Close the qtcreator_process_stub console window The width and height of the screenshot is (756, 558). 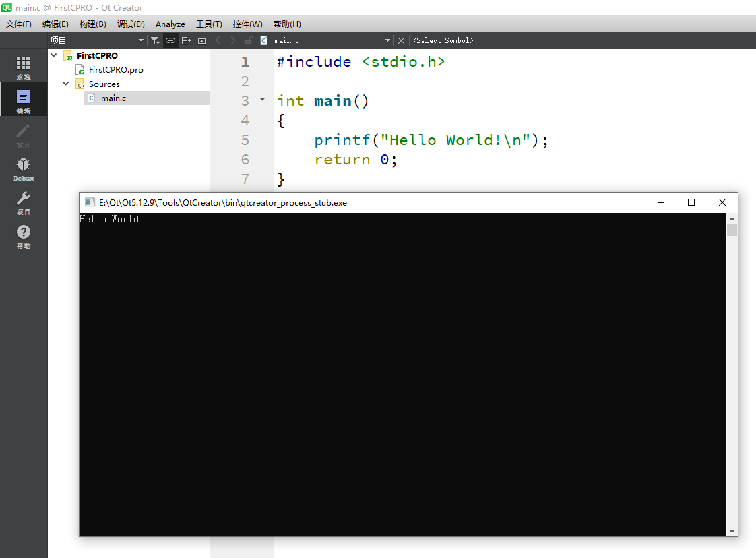pyautogui.click(x=722, y=203)
